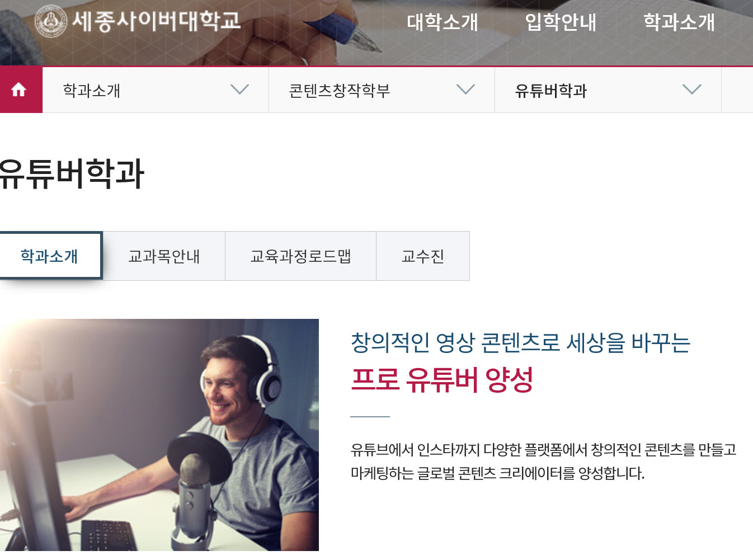Viewport: 753px width, 560px height.
Task: Switch to the 교육과정로드맵 tab
Action: tap(300, 256)
